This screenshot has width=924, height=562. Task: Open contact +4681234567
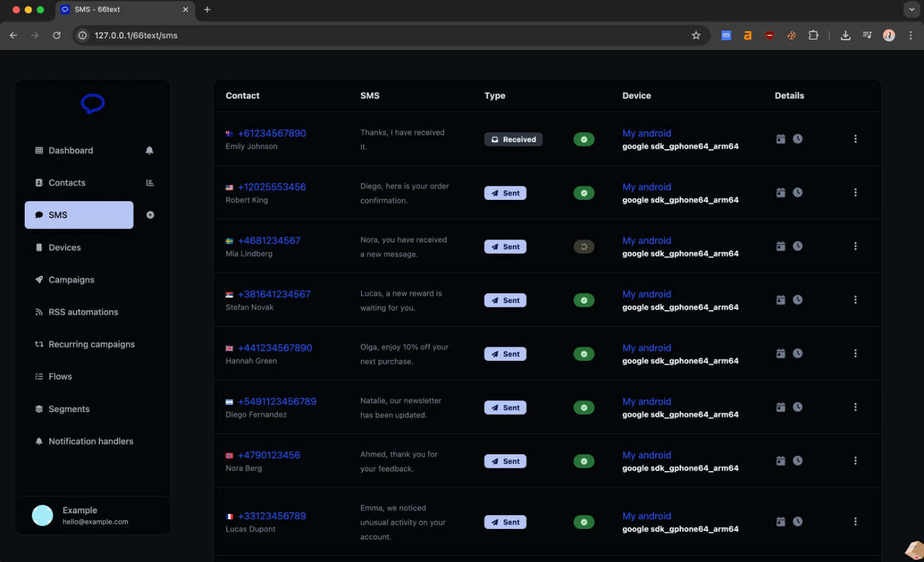pyautogui.click(x=269, y=241)
